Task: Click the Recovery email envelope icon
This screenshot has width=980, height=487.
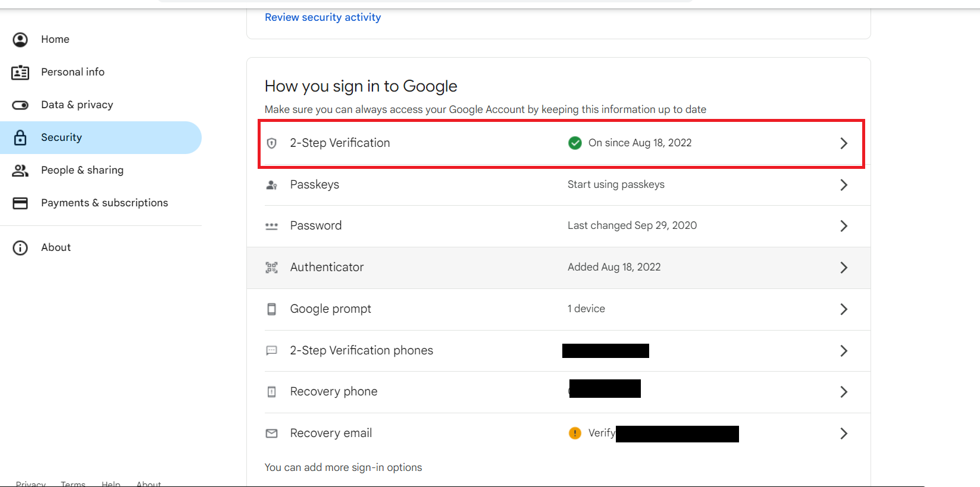Action: pyautogui.click(x=272, y=433)
